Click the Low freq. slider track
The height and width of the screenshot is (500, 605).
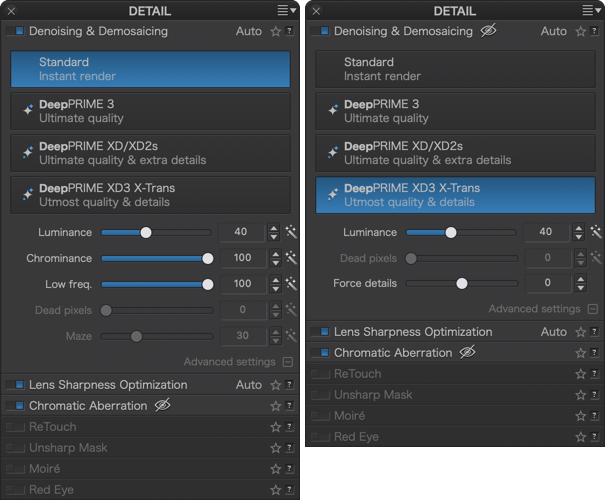[156, 285]
